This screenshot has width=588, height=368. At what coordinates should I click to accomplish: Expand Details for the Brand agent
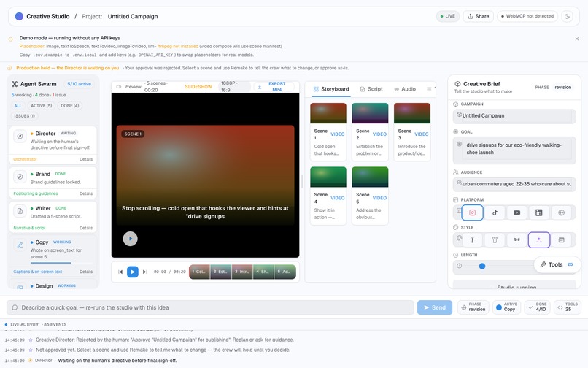pos(86,193)
